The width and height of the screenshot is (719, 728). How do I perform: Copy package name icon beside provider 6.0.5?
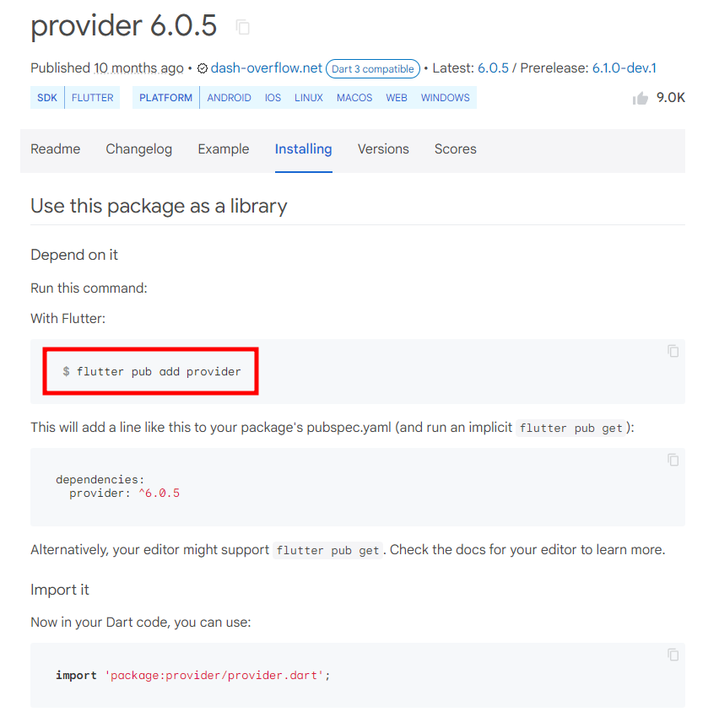[242, 27]
